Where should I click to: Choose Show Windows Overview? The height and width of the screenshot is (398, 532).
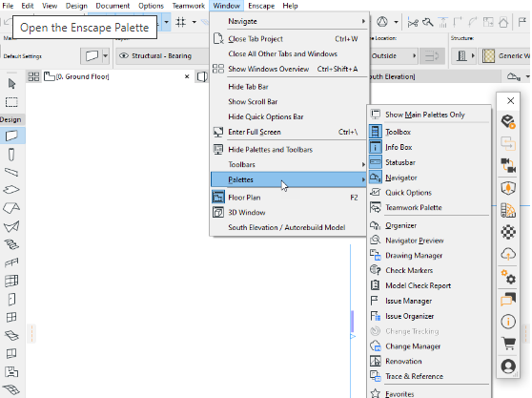coord(288,69)
